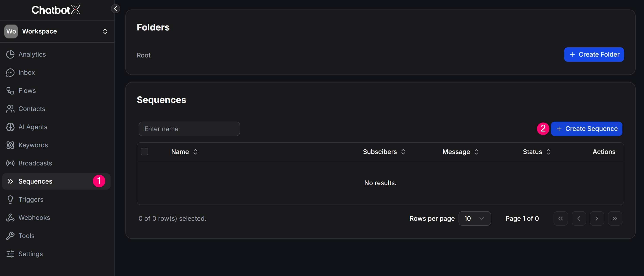
Task: Click the Actions column header
Action: [x=604, y=152]
